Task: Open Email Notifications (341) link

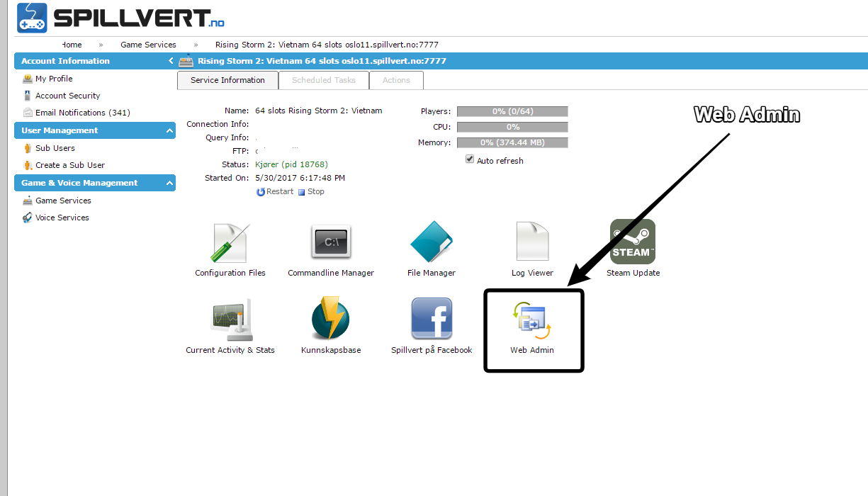Action: (83, 113)
